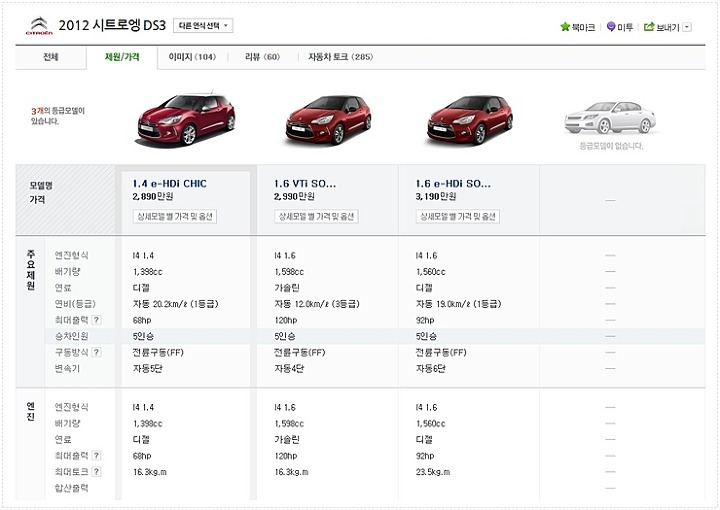Open help icon next to 최대토크

(x=96, y=471)
